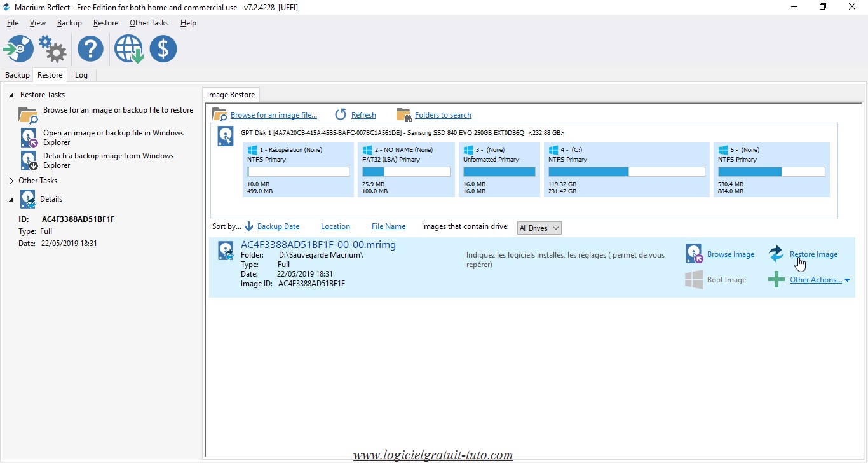Click Browse for an image file link
Viewport: 868px width, 463px height.
[x=273, y=115]
